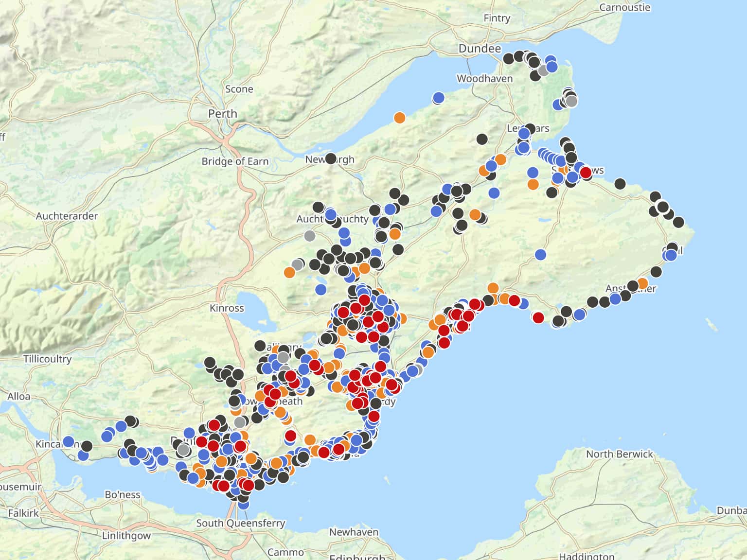Click the isolated red marker west of Anstruther

click(538, 318)
